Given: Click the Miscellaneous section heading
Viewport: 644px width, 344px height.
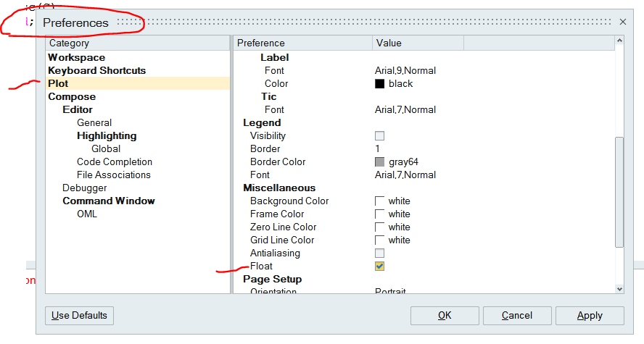Looking at the screenshot, I should (x=279, y=188).
